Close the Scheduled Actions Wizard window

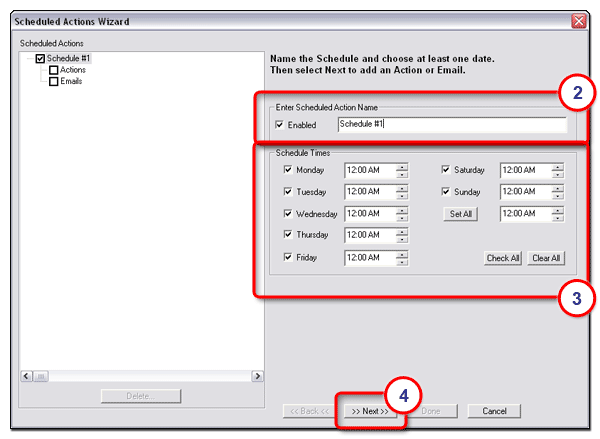tap(578, 21)
